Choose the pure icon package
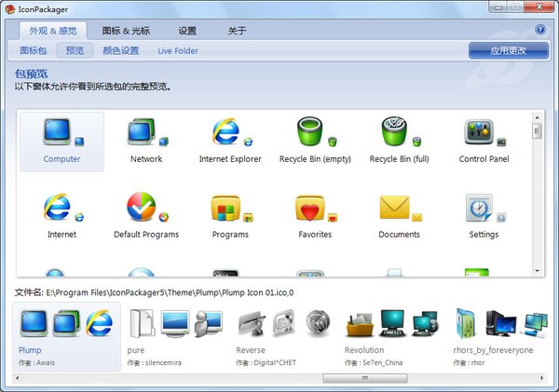 coord(176,337)
